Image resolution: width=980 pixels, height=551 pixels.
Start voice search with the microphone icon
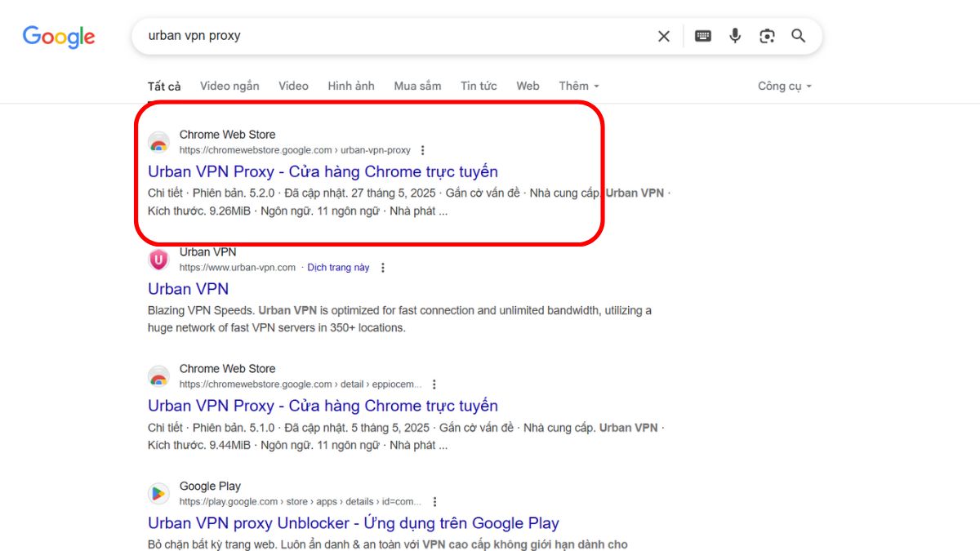click(735, 36)
